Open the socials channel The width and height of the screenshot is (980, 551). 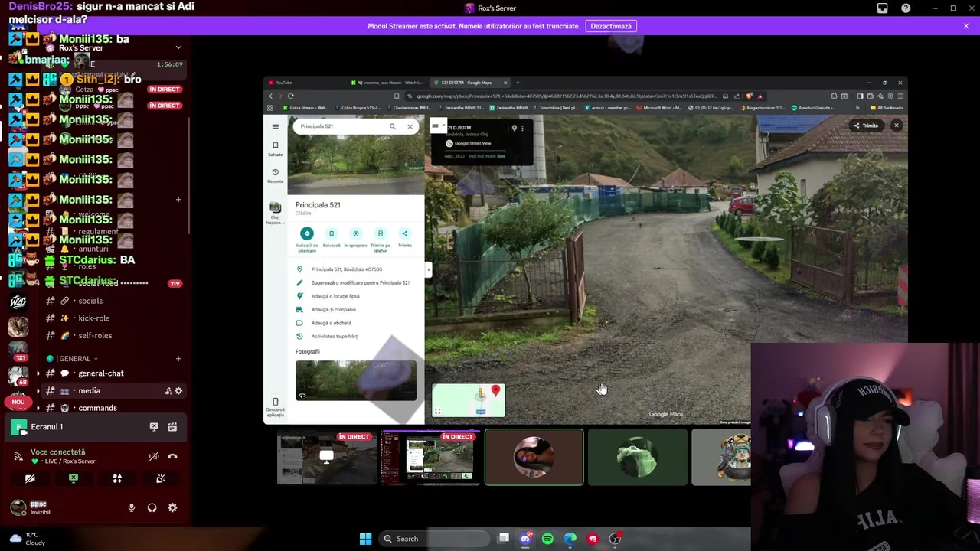click(x=90, y=301)
